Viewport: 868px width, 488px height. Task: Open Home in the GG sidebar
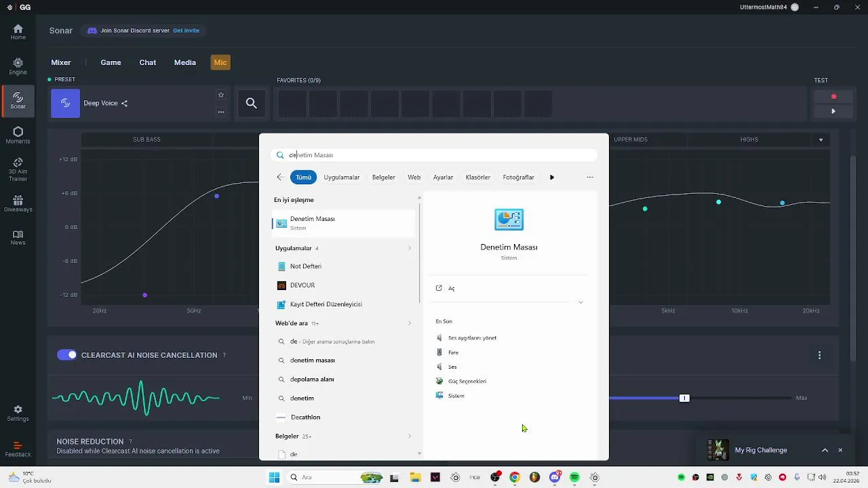(18, 32)
